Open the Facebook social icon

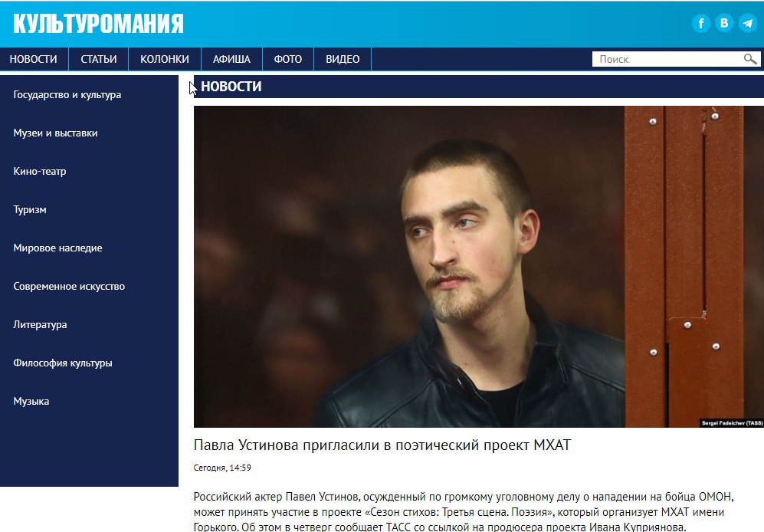[701, 23]
